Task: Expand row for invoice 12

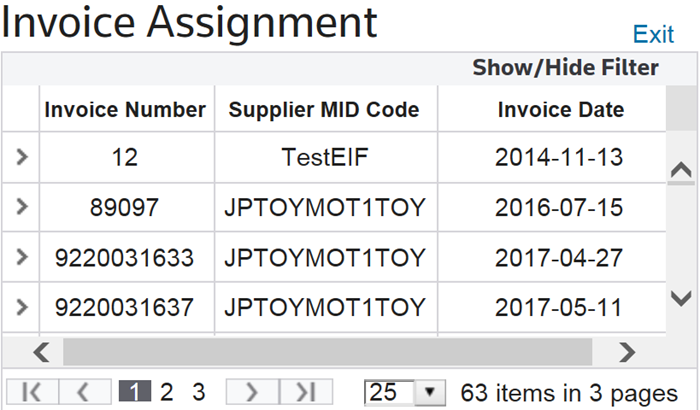Action: click(x=21, y=157)
